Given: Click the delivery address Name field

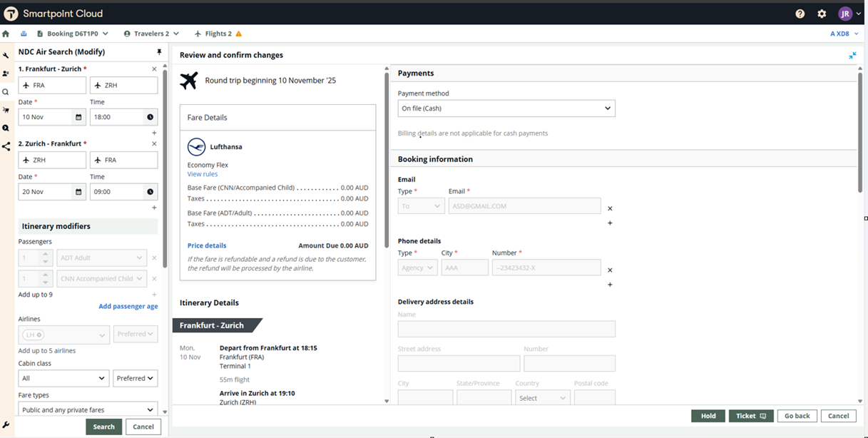Looking at the screenshot, I should pyautogui.click(x=506, y=329).
